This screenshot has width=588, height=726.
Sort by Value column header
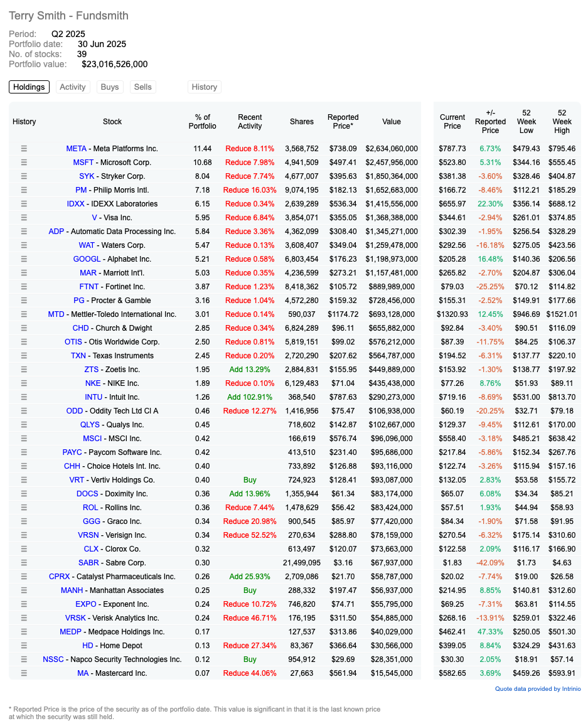(392, 122)
